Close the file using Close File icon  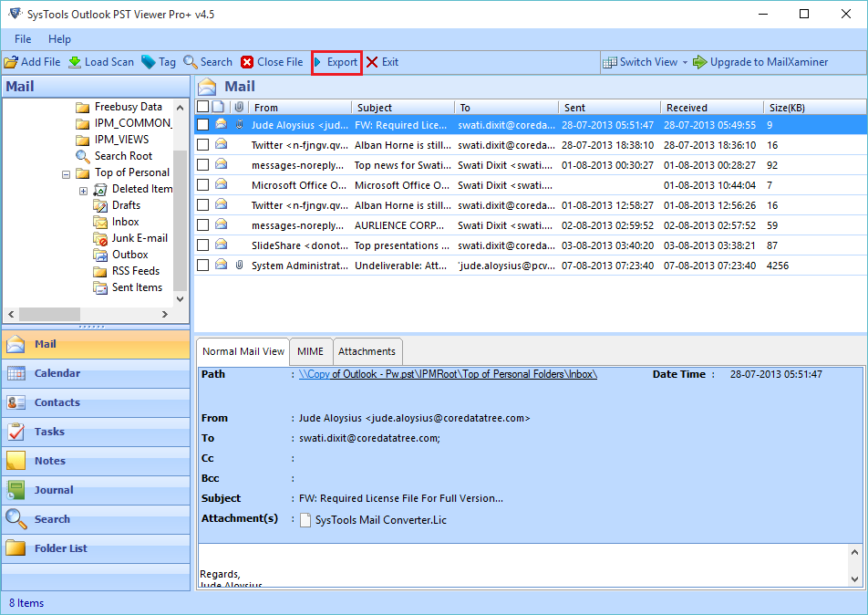tap(271, 62)
